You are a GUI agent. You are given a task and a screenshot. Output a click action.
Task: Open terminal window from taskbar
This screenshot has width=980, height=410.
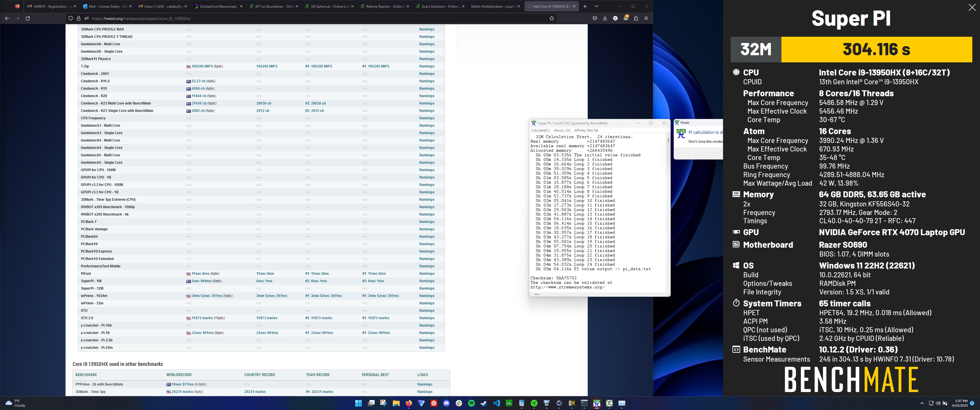584,403
